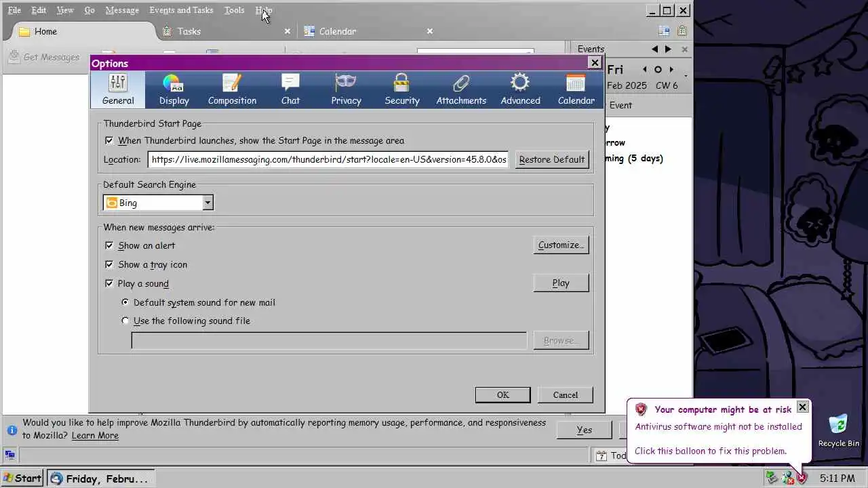Viewport: 868px width, 488px height.
Task: Close the Calendar tab
Action: point(430,31)
